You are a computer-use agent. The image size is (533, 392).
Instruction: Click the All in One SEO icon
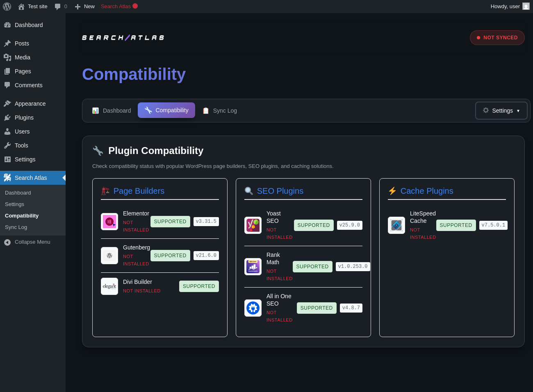253,308
